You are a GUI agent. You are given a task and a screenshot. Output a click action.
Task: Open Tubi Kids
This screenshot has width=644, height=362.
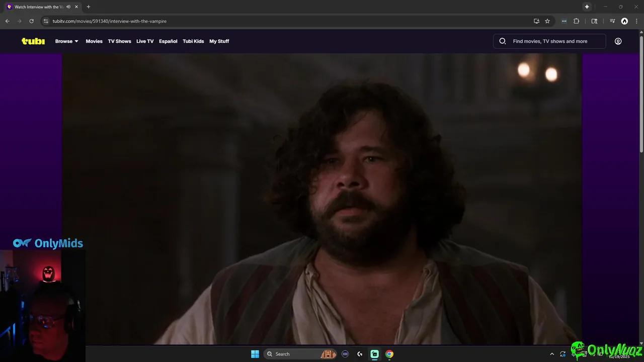[193, 41]
